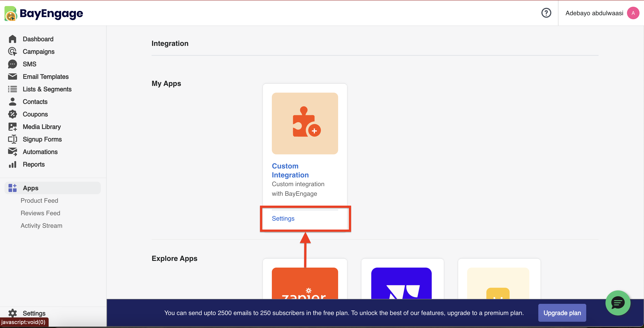Open Custom Integration Settings link

pos(283,218)
